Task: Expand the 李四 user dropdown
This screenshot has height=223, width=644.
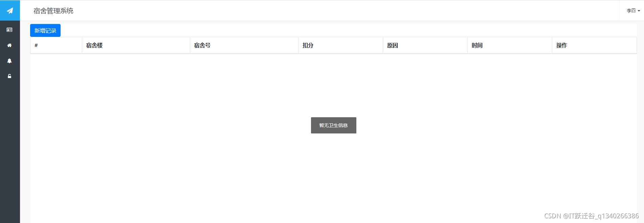Action: [x=633, y=11]
